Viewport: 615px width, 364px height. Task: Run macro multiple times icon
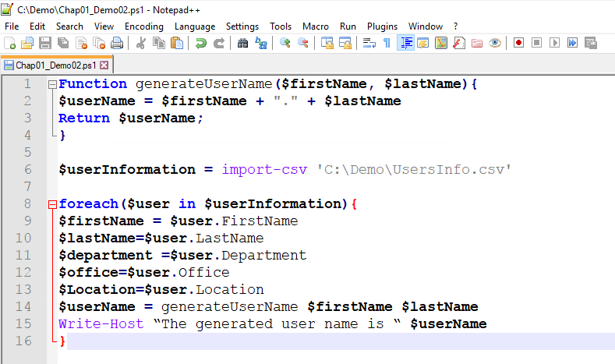tap(573, 43)
